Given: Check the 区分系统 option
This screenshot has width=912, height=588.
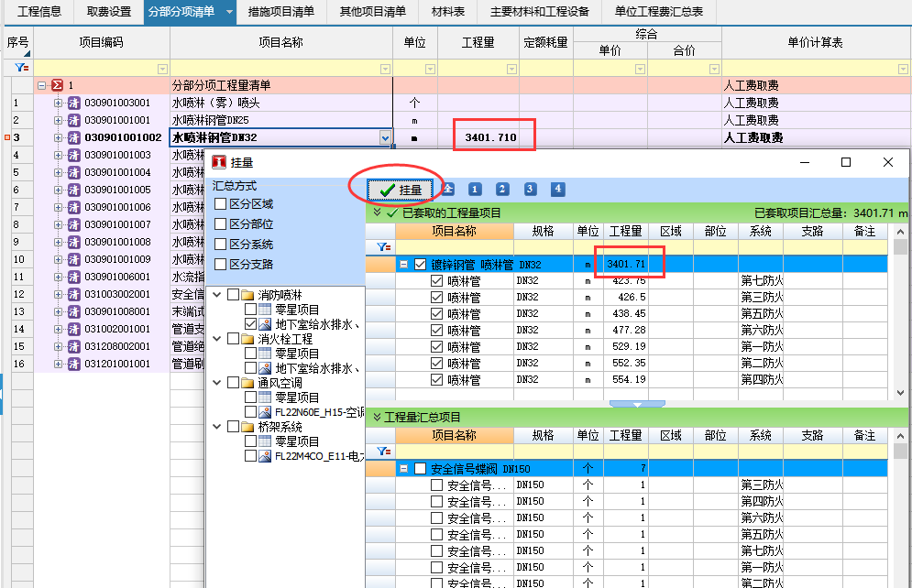Looking at the screenshot, I should click(x=221, y=245).
